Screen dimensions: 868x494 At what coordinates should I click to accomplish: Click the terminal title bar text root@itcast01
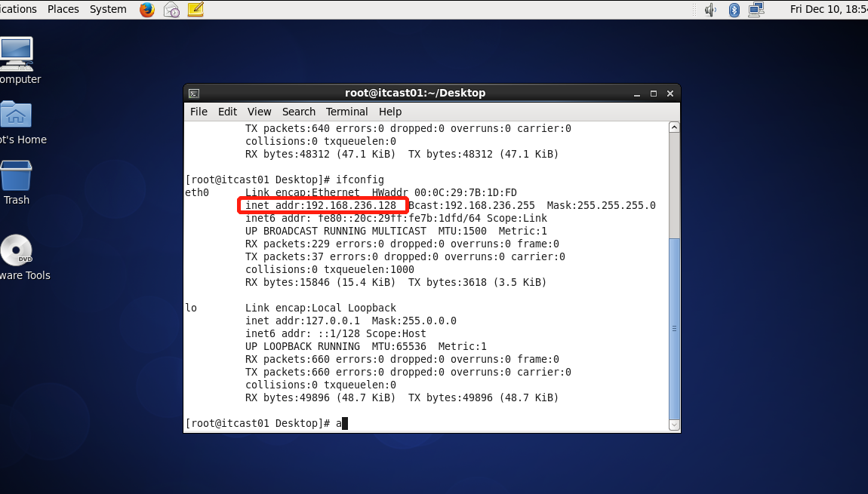(431, 93)
